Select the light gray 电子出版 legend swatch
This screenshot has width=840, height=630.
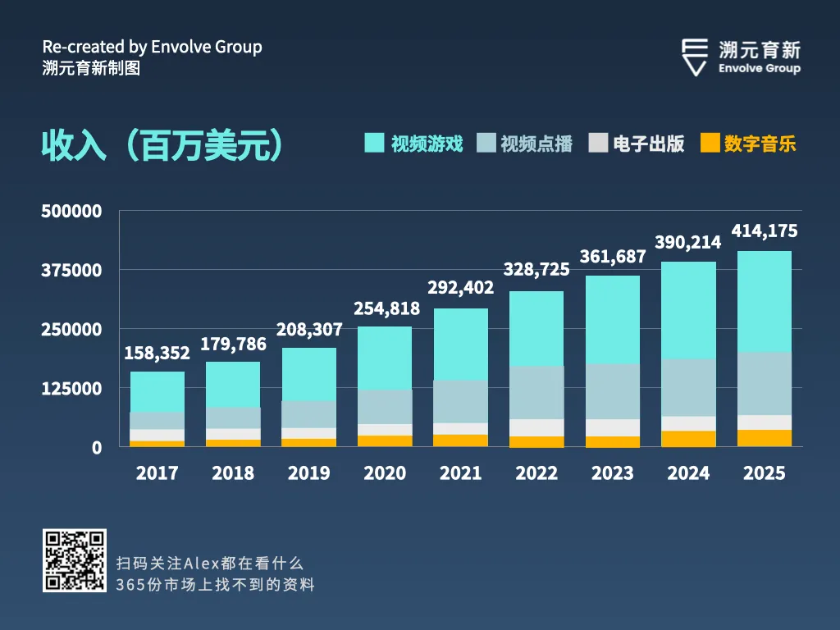pyautogui.click(x=598, y=143)
